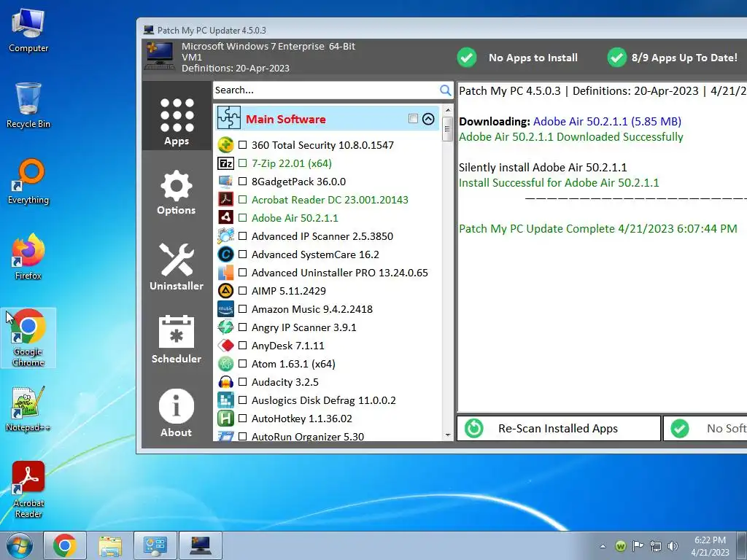Screen dimensions: 747x560
Task: Tick the Main Software select-all checkbox
Action: (413, 119)
